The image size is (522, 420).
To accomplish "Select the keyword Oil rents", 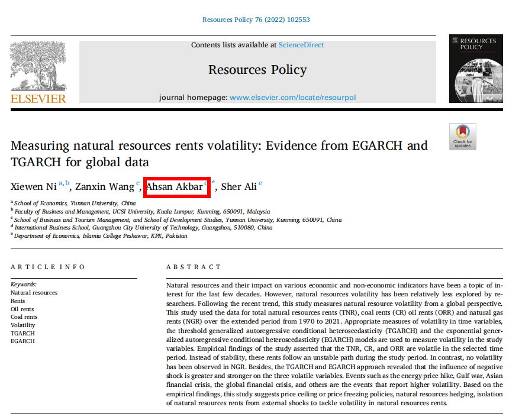I will 22,309.
